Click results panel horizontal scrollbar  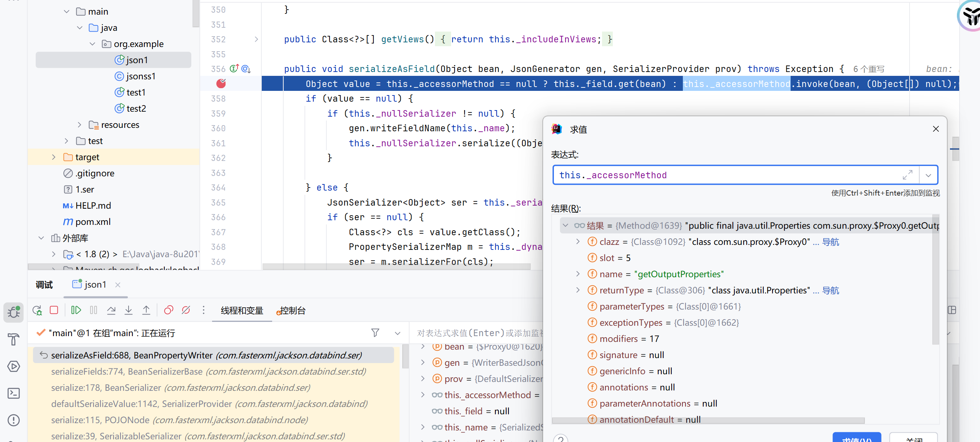point(708,420)
